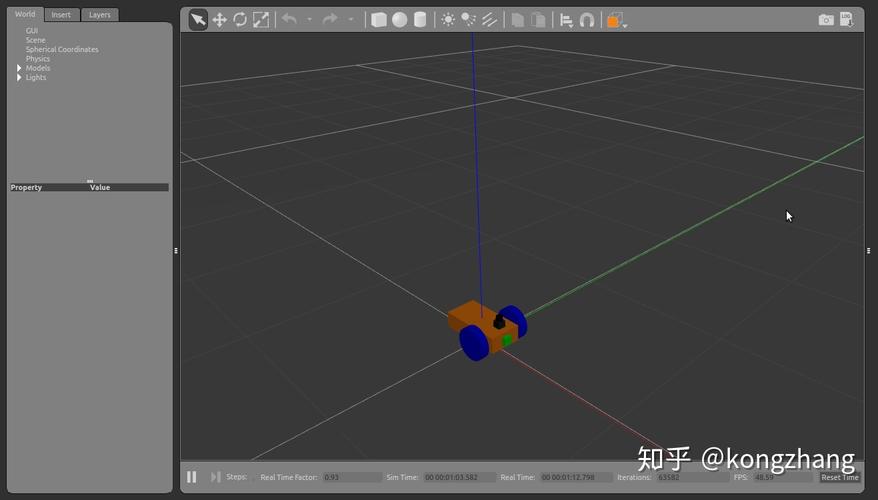Add a spot light
878x500 pixels.
tap(469, 20)
